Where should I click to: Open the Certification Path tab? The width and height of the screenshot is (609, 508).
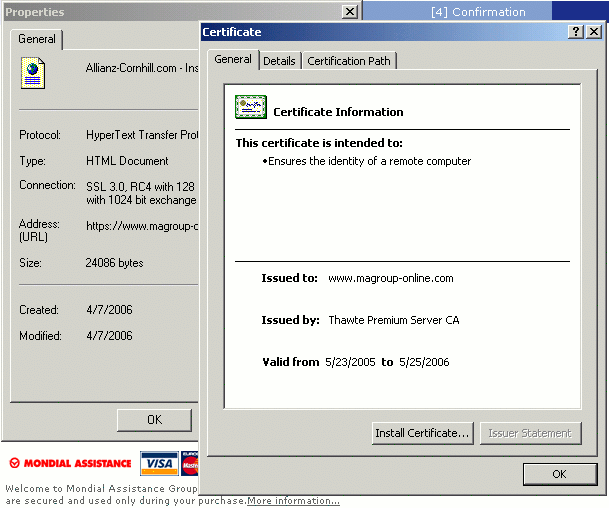[x=349, y=61]
